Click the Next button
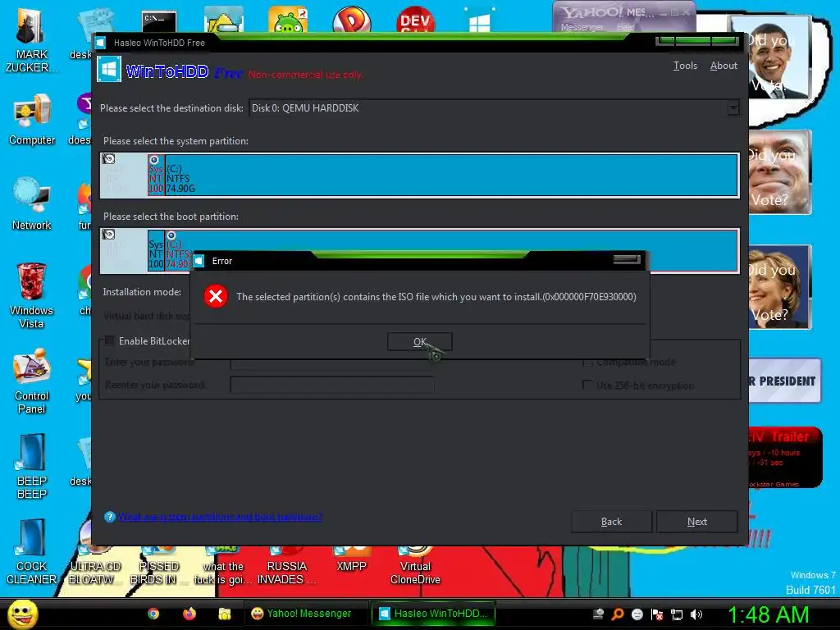Viewport: 840px width, 630px height. pos(697,521)
